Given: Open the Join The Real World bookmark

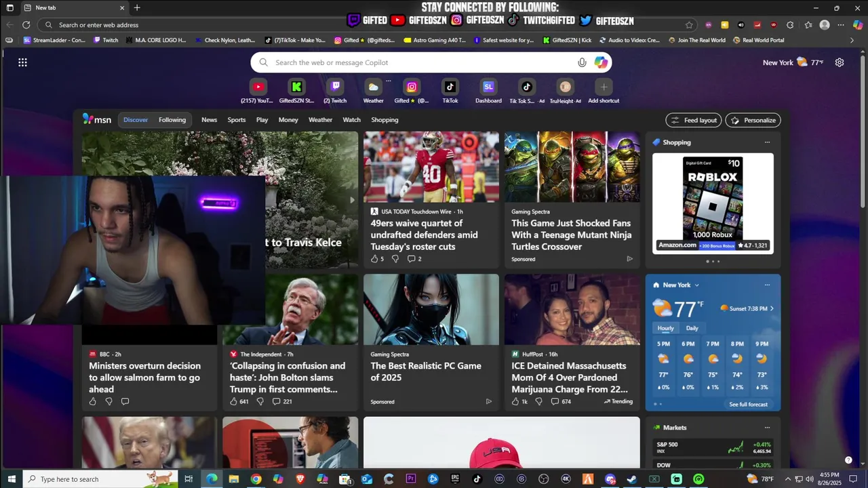Looking at the screenshot, I should pos(696,40).
